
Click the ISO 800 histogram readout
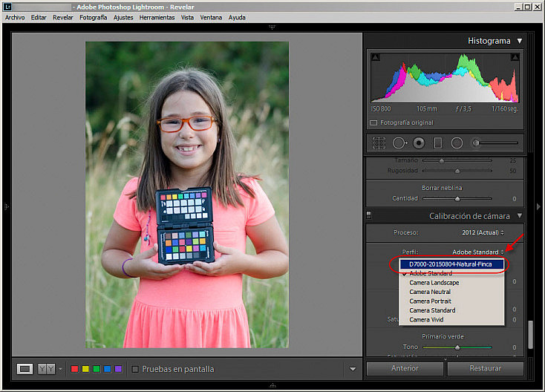click(x=381, y=109)
